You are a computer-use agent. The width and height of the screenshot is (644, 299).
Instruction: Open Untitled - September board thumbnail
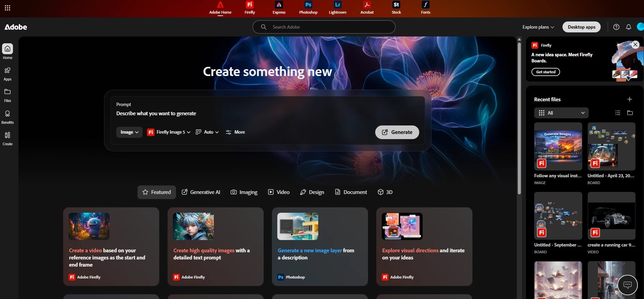pyautogui.click(x=558, y=216)
